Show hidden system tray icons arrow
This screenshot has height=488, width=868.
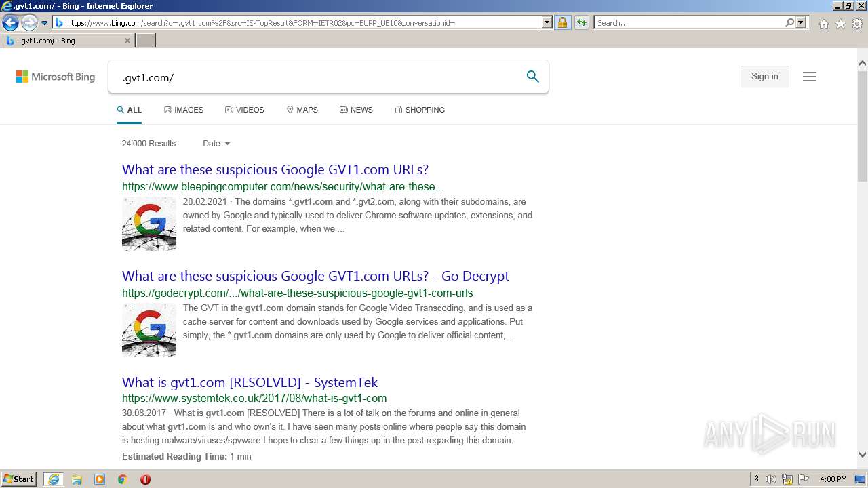[756, 479]
